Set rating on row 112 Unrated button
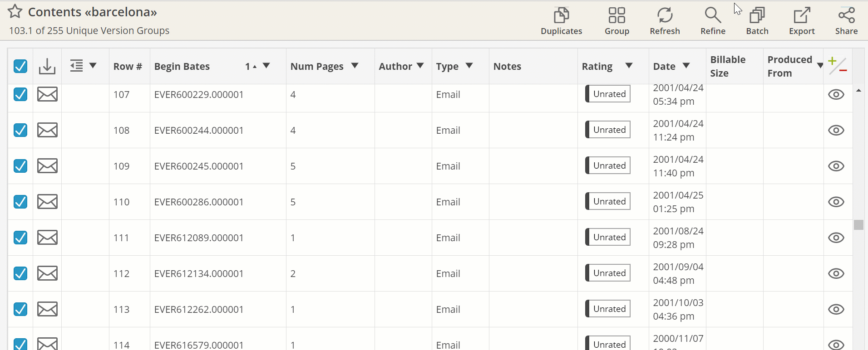 pyautogui.click(x=608, y=273)
